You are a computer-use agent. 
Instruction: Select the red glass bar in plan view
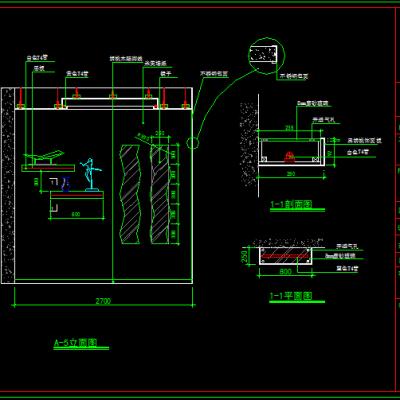(285, 256)
